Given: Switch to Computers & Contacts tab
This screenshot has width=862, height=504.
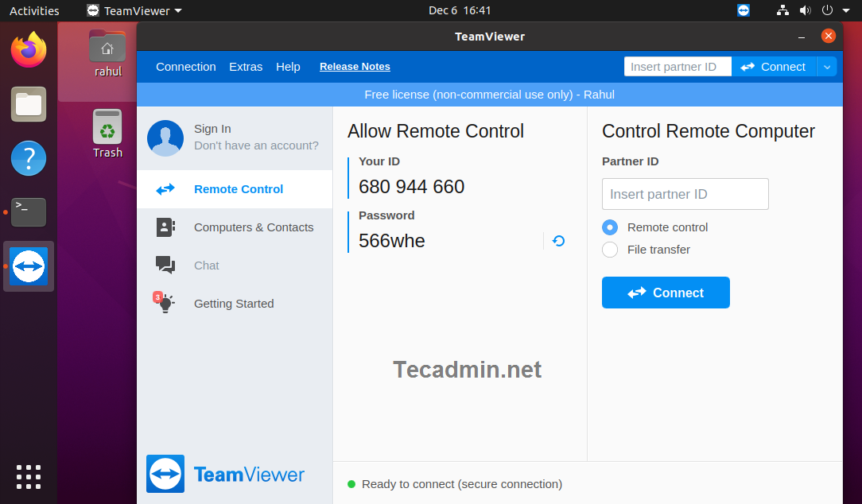Looking at the screenshot, I should [235, 227].
